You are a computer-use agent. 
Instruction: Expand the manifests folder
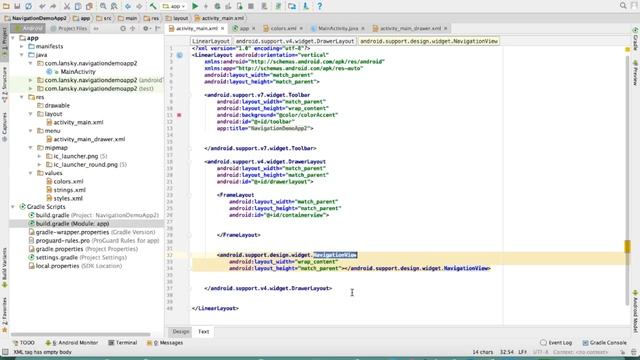coord(22,47)
